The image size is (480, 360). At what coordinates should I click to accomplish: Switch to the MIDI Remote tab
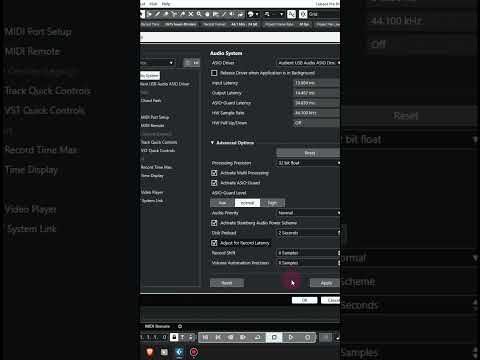coord(157,326)
